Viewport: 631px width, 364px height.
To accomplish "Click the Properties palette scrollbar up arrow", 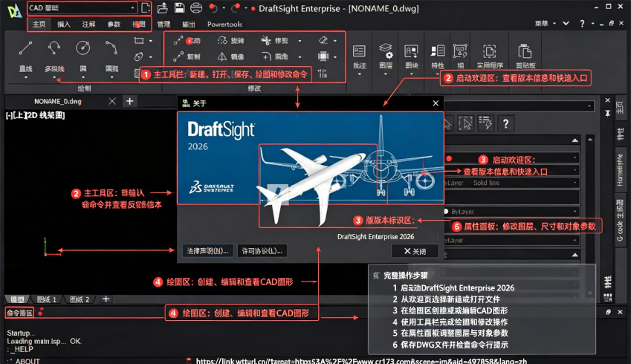I will pyautogui.click(x=590, y=140).
